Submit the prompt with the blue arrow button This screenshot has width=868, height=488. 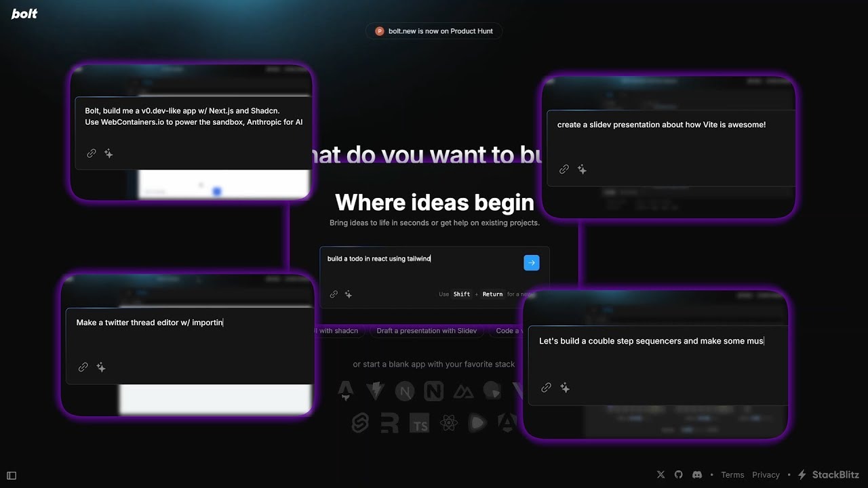click(x=532, y=262)
